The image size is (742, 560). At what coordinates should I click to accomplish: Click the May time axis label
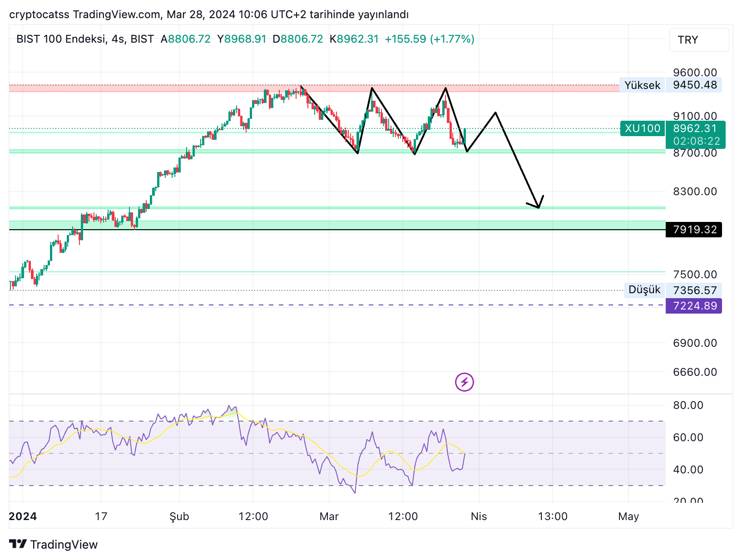(628, 516)
